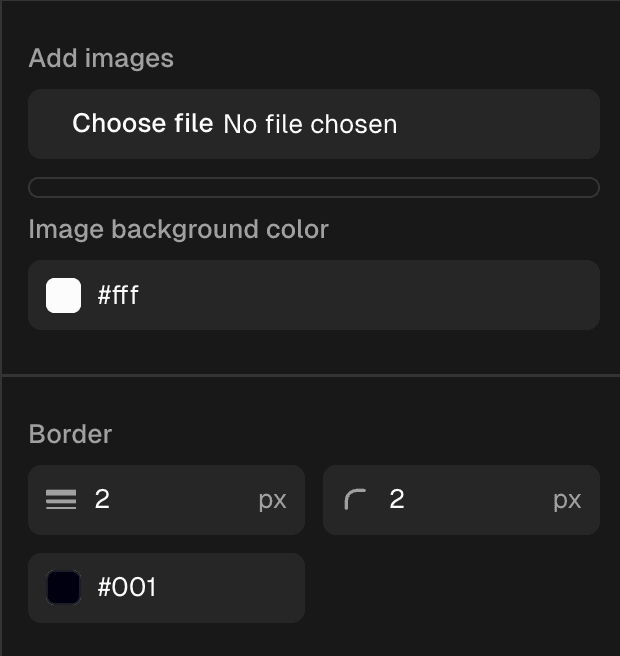Click the "Border" section heading
620x656 pixels.
[70, 434]
